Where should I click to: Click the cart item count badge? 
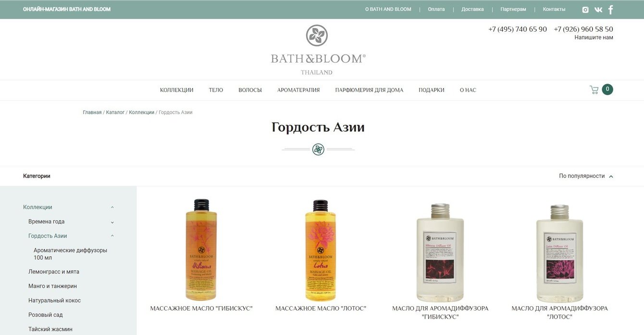pos(607,89)
